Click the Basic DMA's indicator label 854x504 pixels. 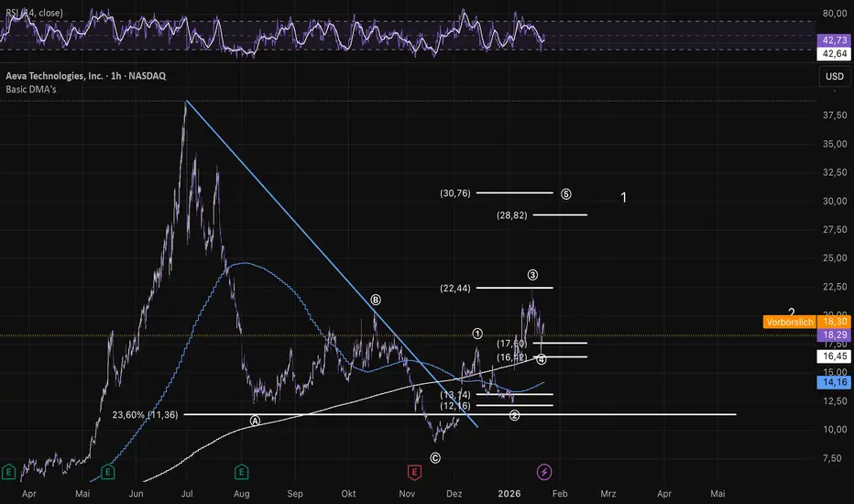tap(31, 89)
